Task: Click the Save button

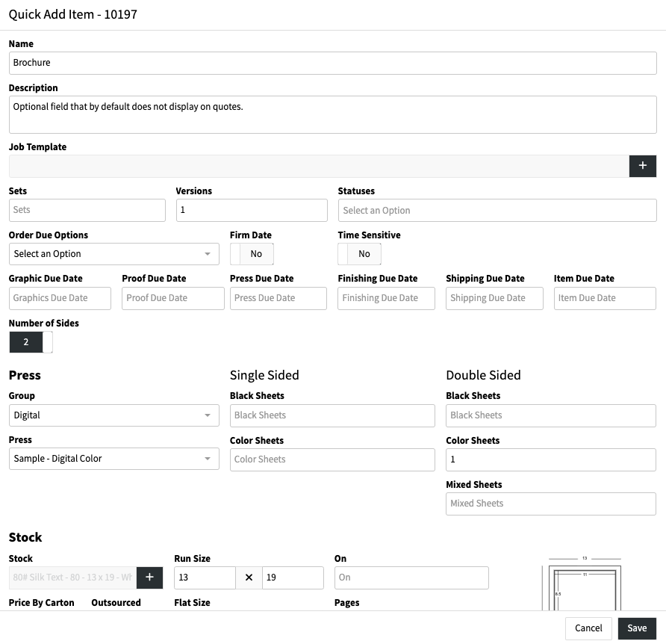Action: click(637, 628)
